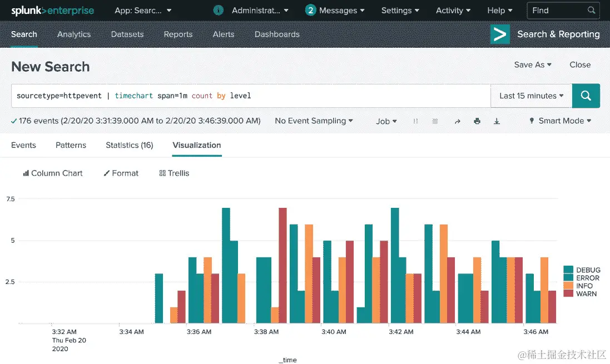610x364 pixels.
Task: Open the Format chart options
Action: coord(121,173)
